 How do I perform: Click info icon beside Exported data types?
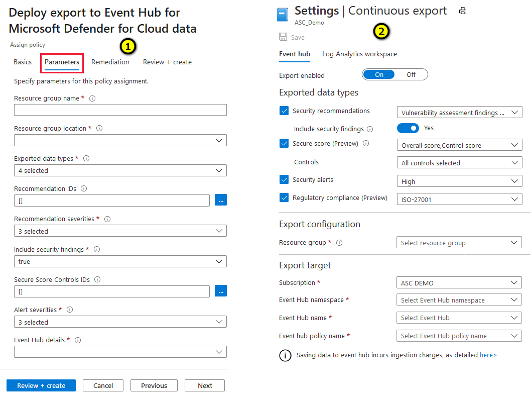pos(86,158)
